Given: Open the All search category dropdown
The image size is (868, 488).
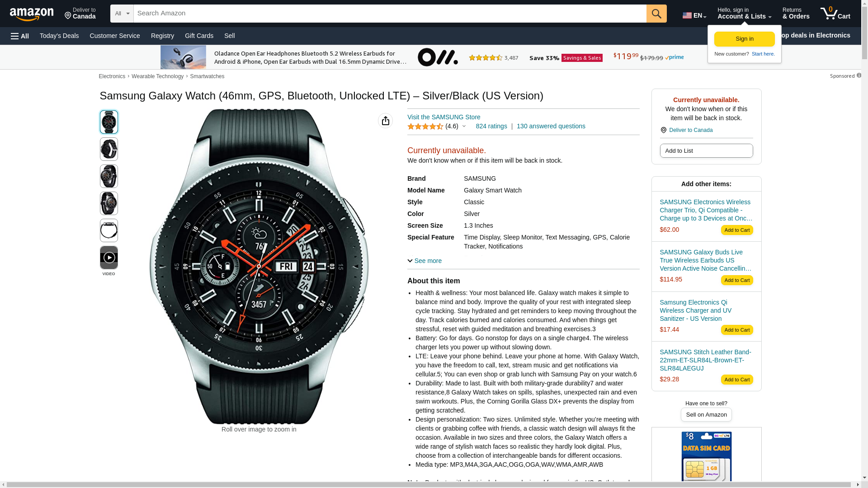Looking at the screenshot, I should [x=122, y=14].
